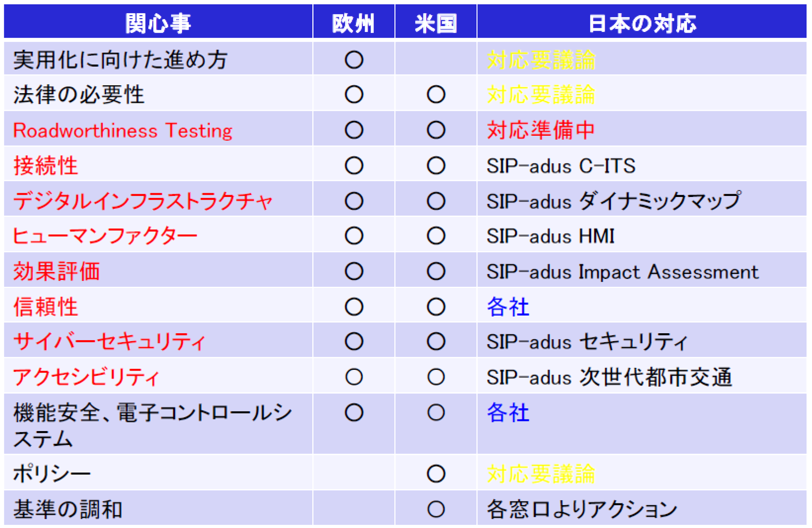Select the 各窓口よりアクション cell
The image size is (812, 528).
tap(582, 509)
